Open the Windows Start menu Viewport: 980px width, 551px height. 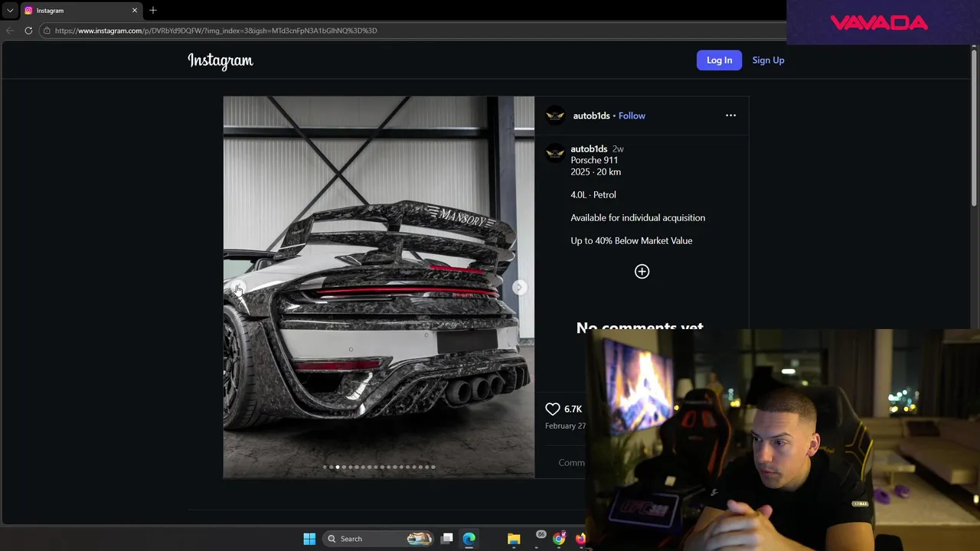click(x=309, y=539)
